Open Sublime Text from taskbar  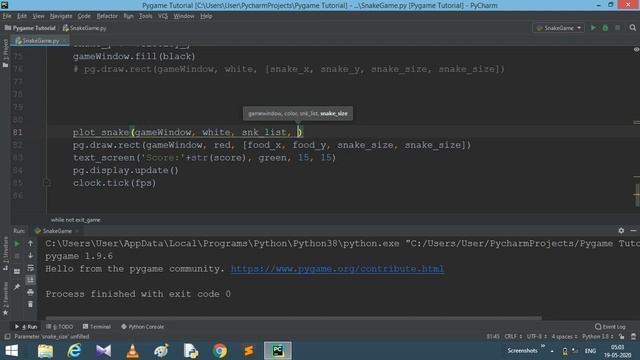(x=249, y=351)
